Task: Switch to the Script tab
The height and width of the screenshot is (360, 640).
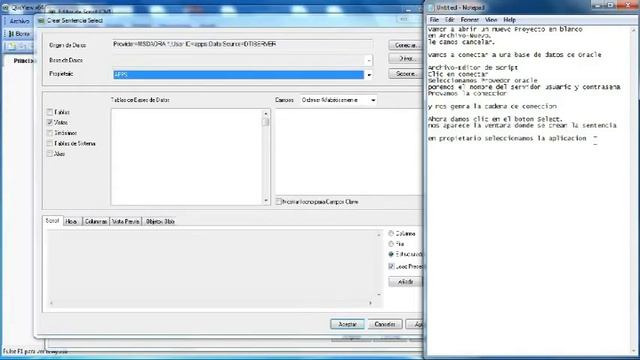Action: pyautogui.click(x=52, y=221)
